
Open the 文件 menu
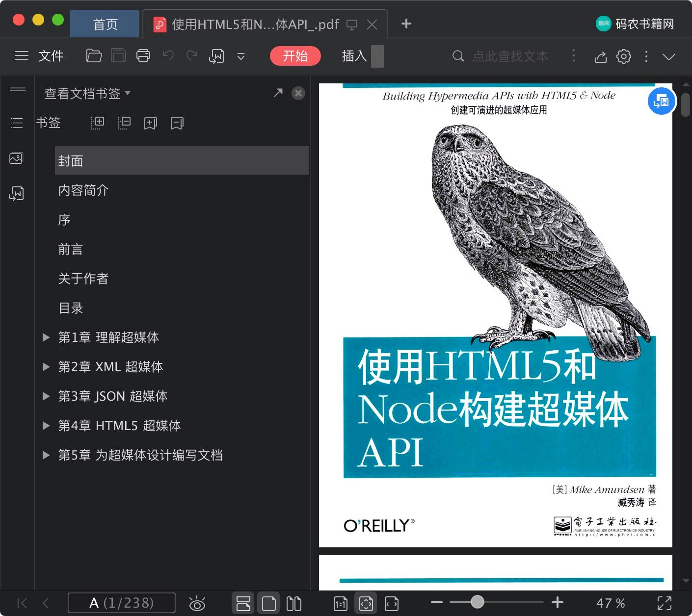(x=51, y=56)
